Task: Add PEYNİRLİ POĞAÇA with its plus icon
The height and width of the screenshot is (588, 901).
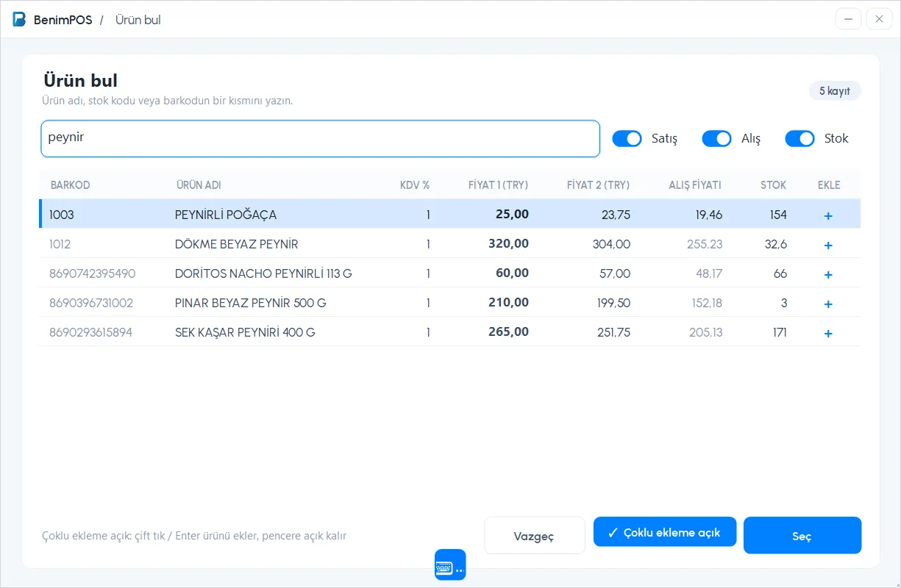Action: click(828, 215)
